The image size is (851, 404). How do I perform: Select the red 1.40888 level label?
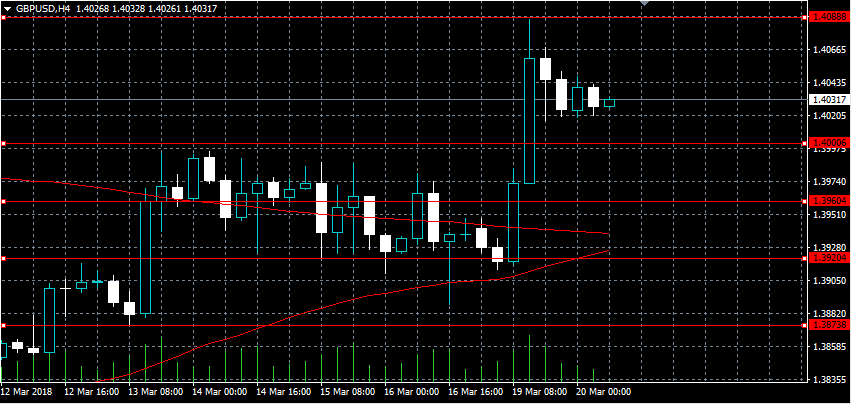tap(829, 17)
